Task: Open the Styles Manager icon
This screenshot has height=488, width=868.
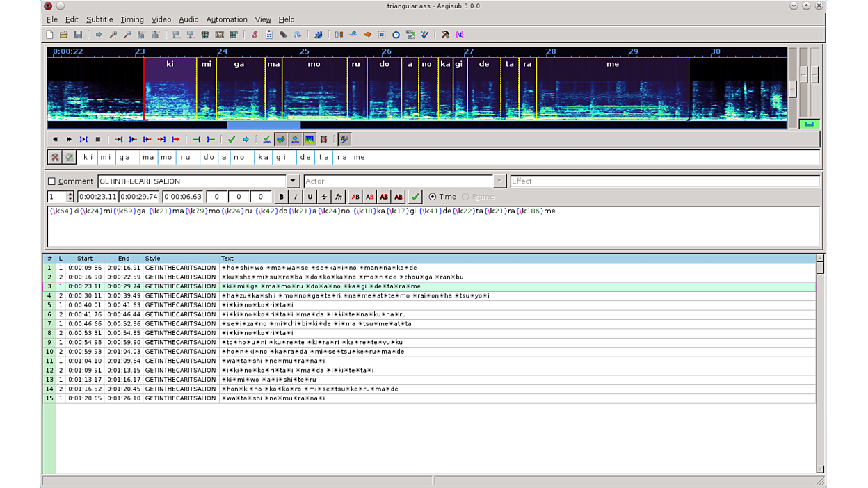Action: pos(255,34)
